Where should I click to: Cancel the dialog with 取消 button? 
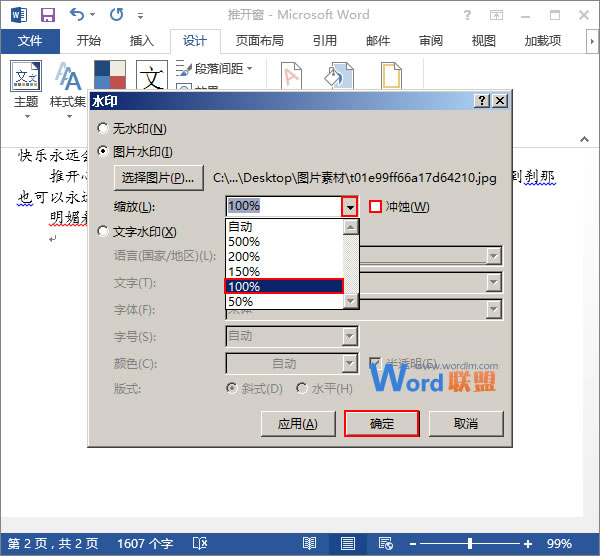tap(466, 424)
